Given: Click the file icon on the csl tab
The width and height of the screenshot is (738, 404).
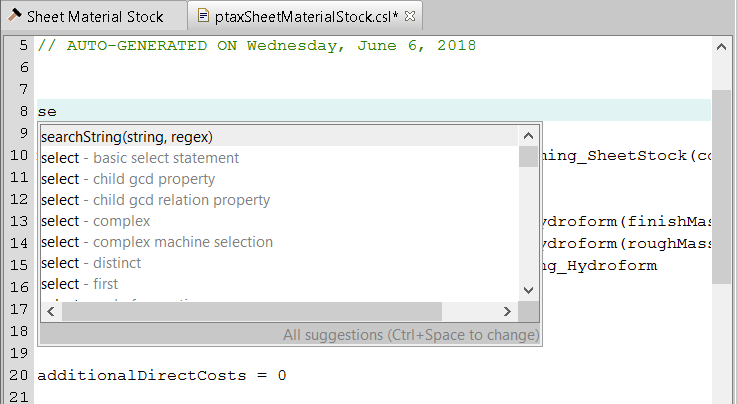Looking at the screenshot, I should point(204,16).
